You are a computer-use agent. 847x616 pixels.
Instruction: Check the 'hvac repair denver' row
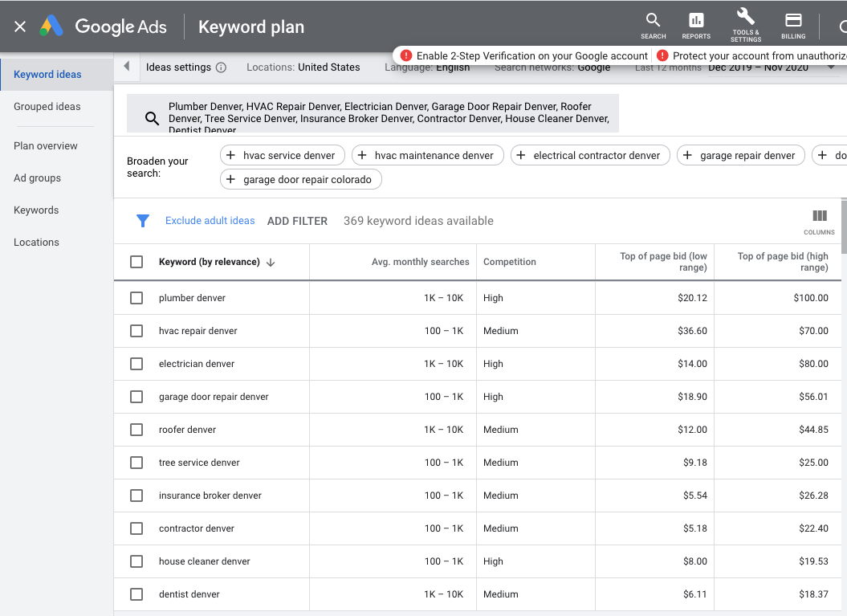click(x=136, y=331)
